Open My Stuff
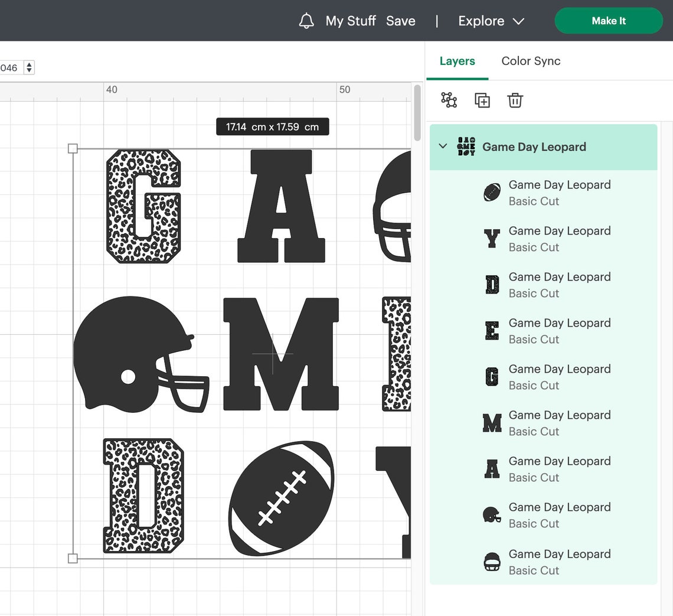This screenshot has height=616, width=673. tap(350, 20)
